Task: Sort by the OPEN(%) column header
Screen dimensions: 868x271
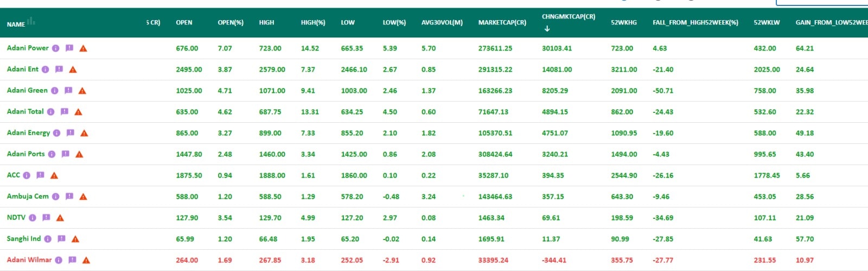Action: click(231, 23)
